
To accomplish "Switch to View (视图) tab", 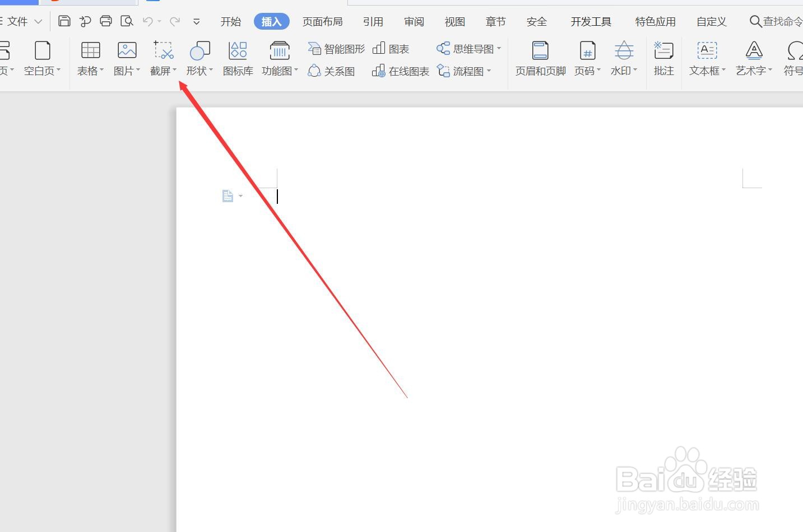I will (x=455, y=21).
